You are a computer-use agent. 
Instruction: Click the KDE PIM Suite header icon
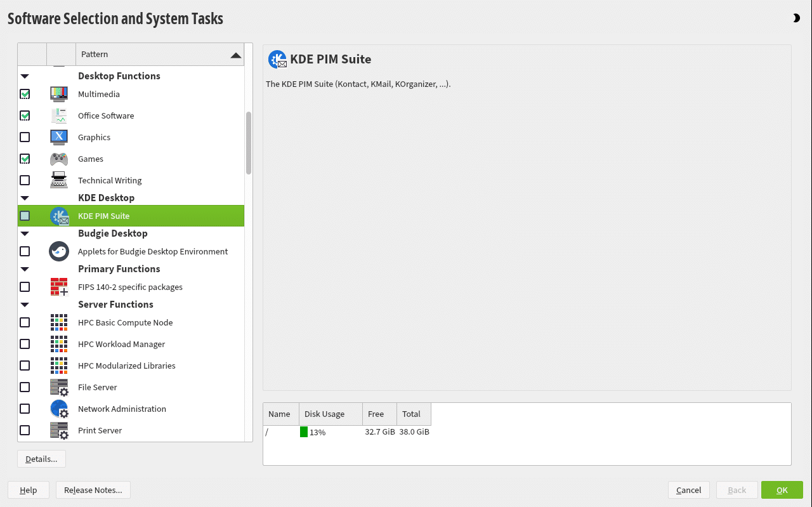click(x=277, y=59)
